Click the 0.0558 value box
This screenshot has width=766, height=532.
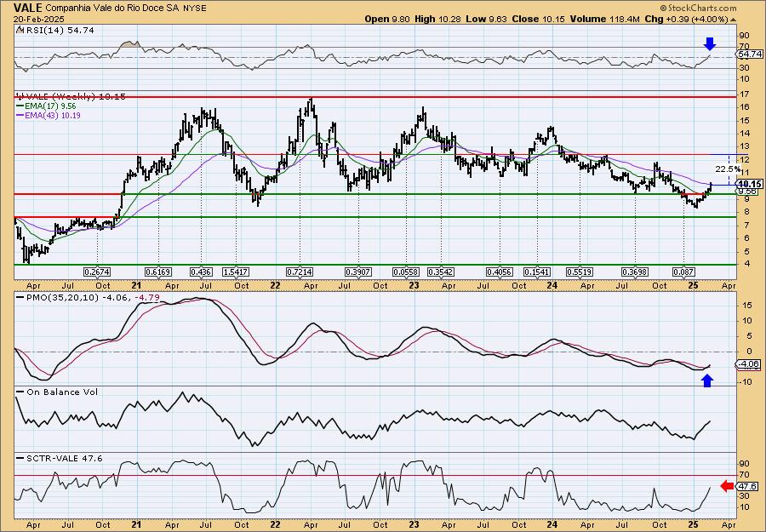click(x=407, y=272)
